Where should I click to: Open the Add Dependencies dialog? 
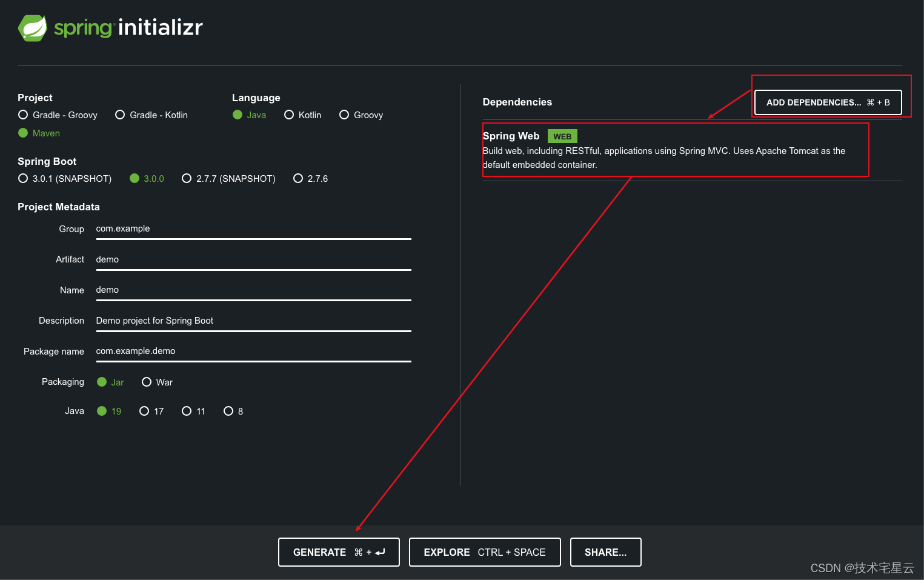(828, 102)
